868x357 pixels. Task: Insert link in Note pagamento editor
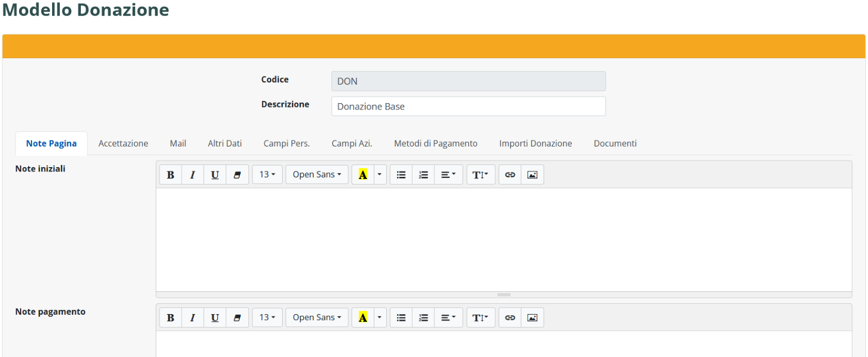pos(510,318)
